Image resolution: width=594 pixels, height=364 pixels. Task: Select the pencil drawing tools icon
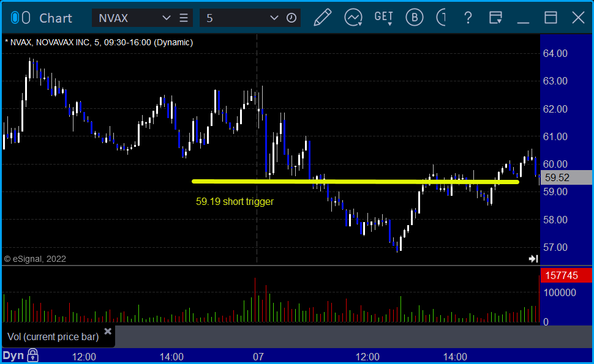pyautogui.click(x=323, y=17)
